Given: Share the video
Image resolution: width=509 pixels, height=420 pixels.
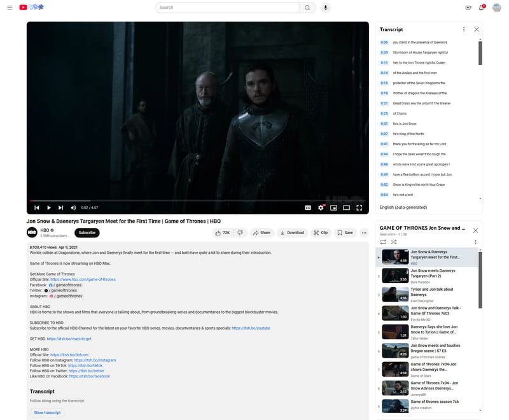Looking at the screenshot, I should point(261,233).
